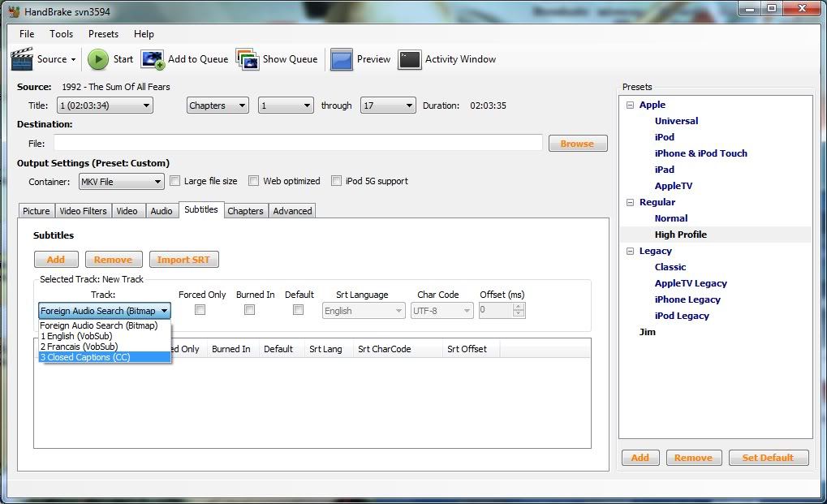This screenshot has width=827, height=504.
Task: Select the iPod Legacy preset
Action: (x=682, y=316)
